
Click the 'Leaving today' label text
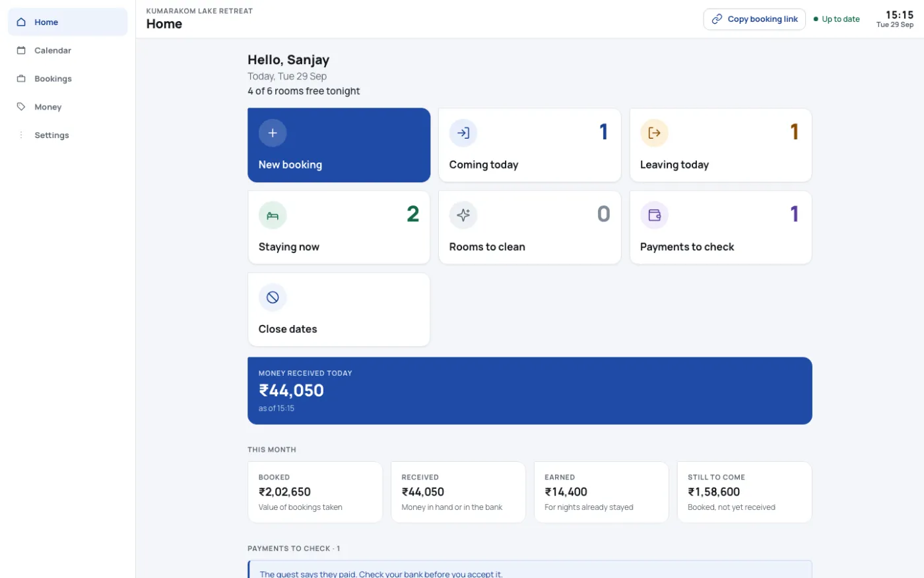click(x=675, y=164)
